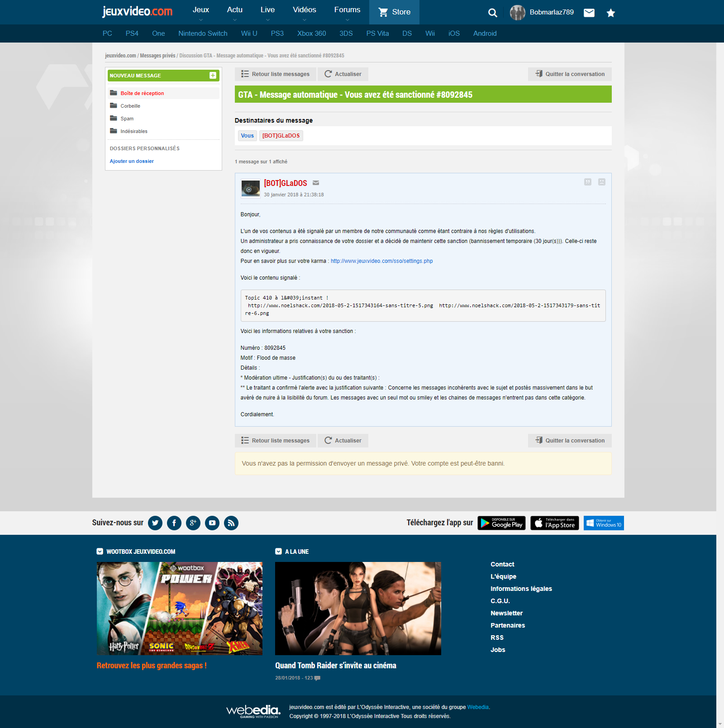Click the jeuxvideo.com logo
724x728 pixels.
[x=138, y=11]
